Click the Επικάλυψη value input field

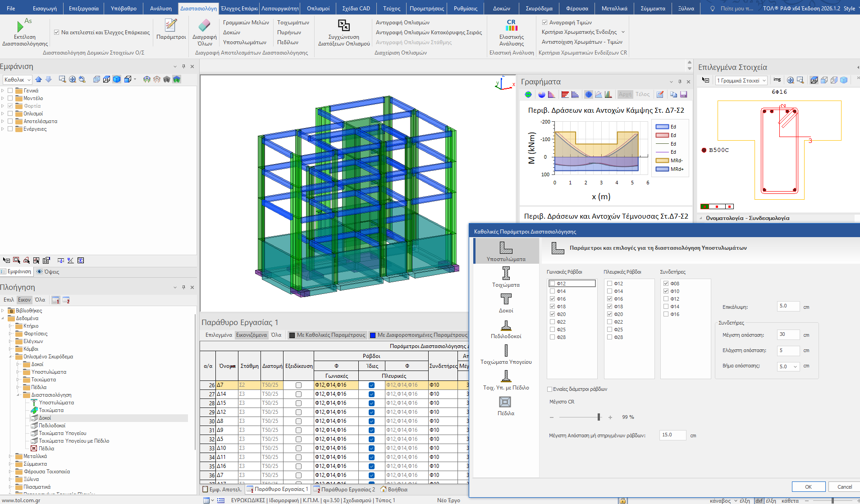pos(788,307)
